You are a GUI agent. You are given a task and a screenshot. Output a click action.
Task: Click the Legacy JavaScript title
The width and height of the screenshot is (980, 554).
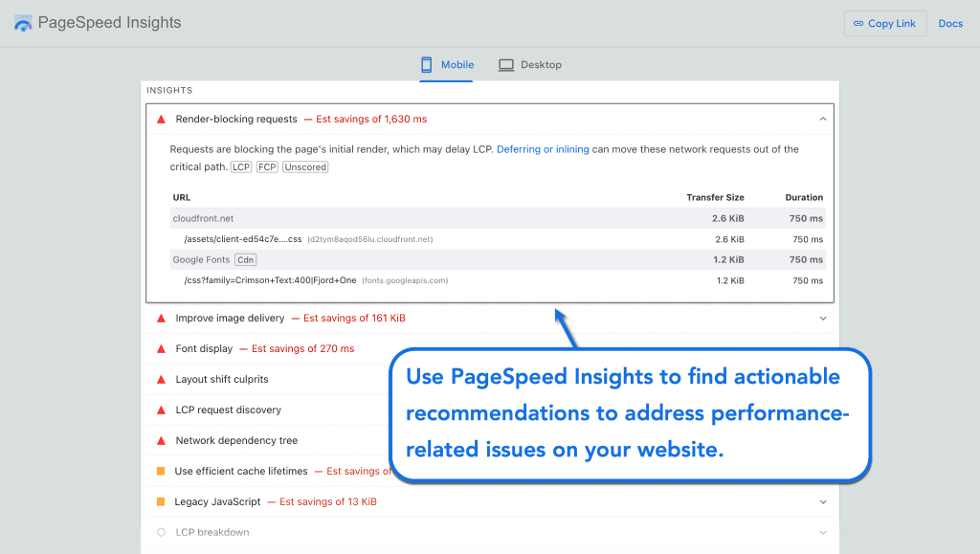point(217,502)
